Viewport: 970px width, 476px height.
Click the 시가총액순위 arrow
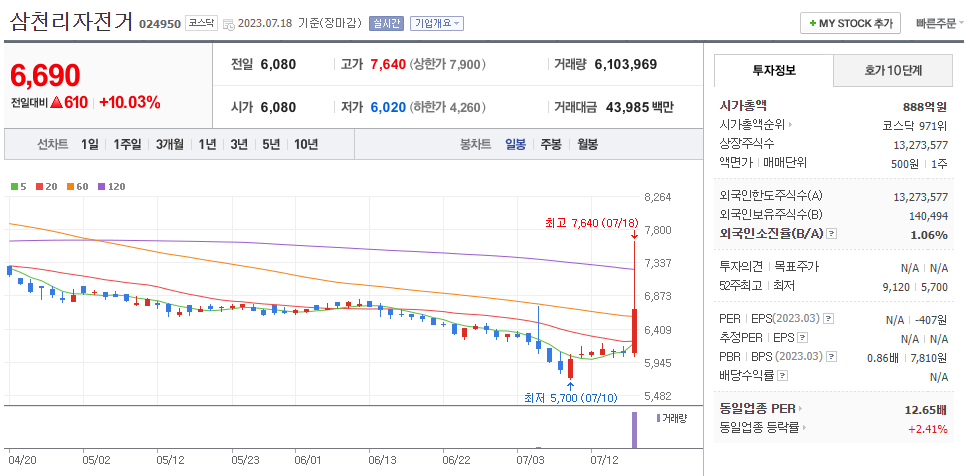[x=791, y=125]
